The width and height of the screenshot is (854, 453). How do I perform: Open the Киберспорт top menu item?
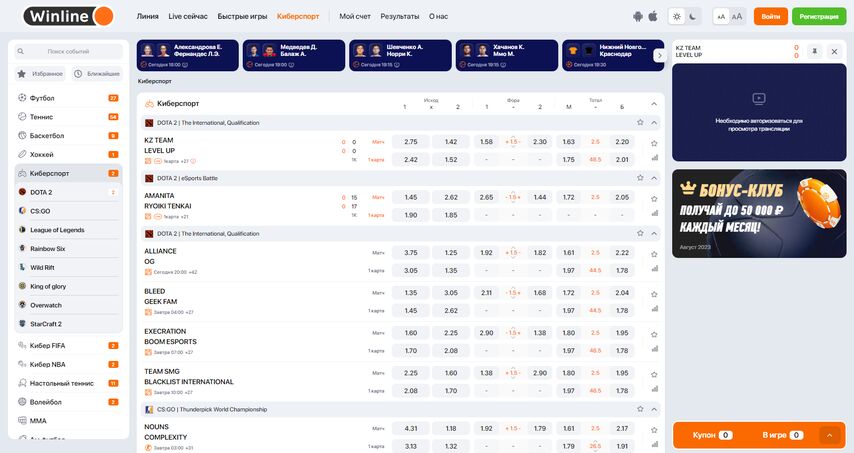point(298,16)
